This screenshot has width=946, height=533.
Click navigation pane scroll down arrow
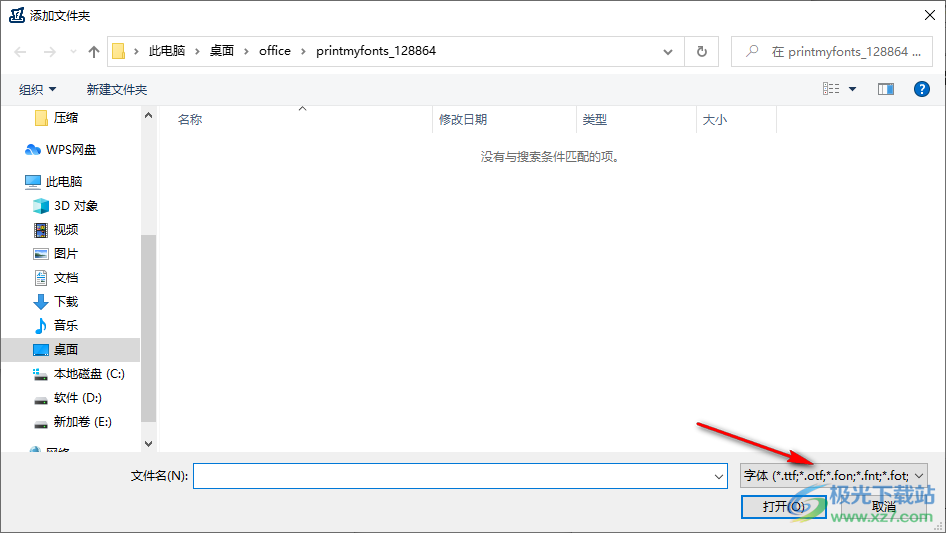pos(148,444)
